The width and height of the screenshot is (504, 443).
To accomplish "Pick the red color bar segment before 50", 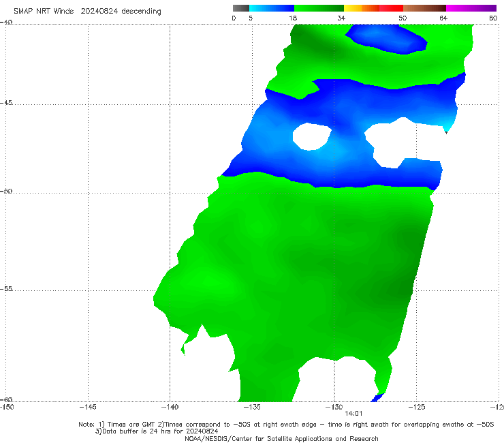I will 391,8.
